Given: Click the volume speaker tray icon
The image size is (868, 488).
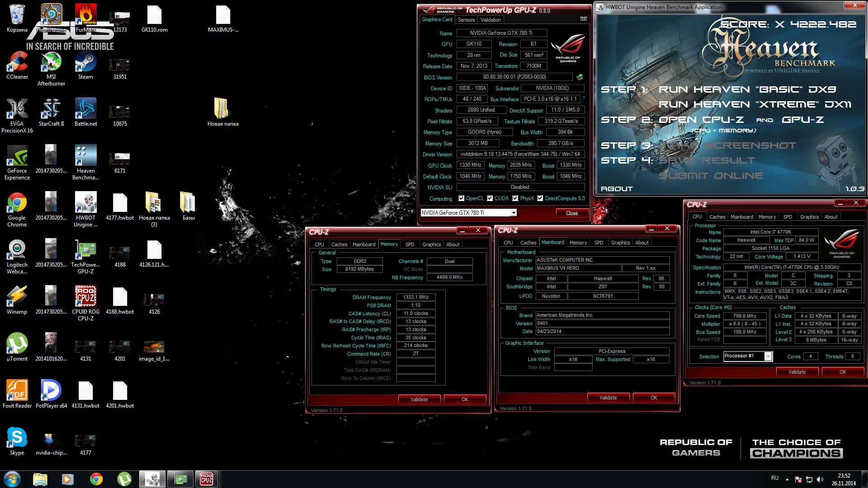Looking at the screenshot, I should pos(820,479).
